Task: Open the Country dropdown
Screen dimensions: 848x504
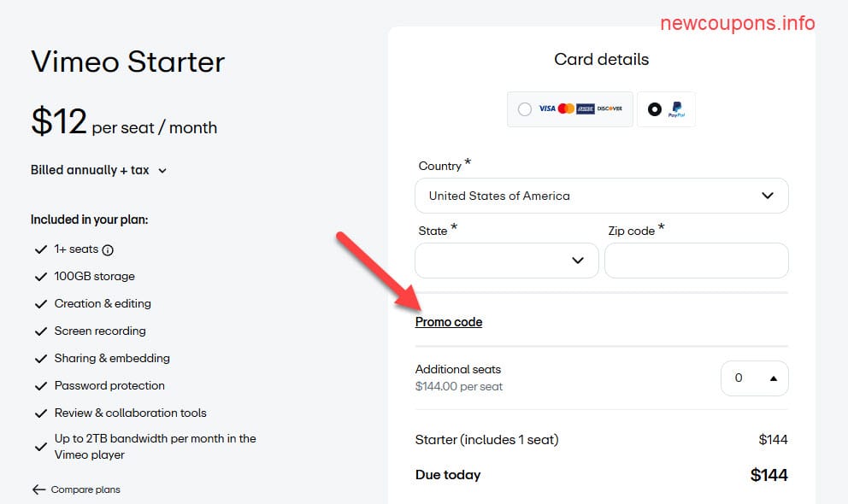Action: tap(601, 196)
